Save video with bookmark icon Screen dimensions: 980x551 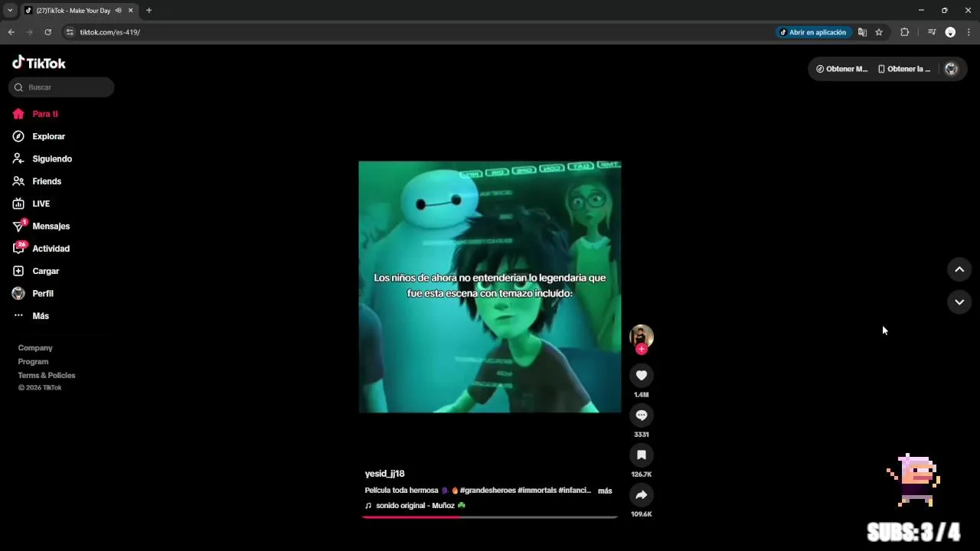pos(642,455)
